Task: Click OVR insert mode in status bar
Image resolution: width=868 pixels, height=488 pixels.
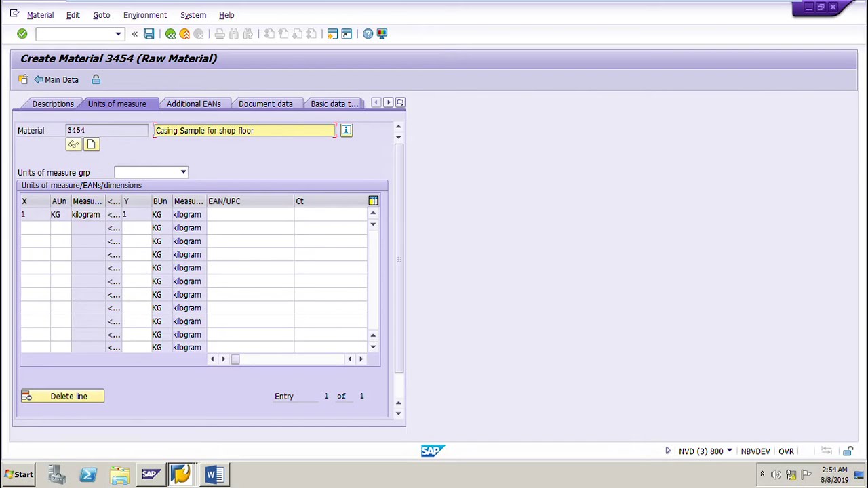Action: (x=786, y=451)
